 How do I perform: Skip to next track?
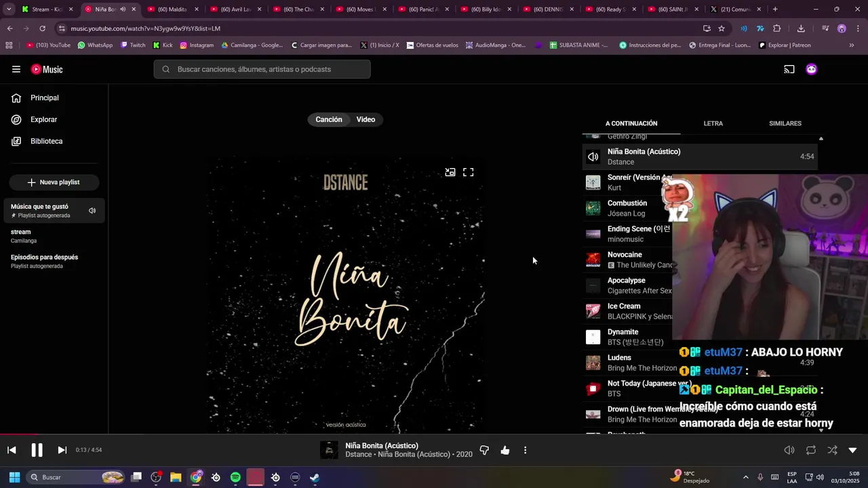pos(62,450)
